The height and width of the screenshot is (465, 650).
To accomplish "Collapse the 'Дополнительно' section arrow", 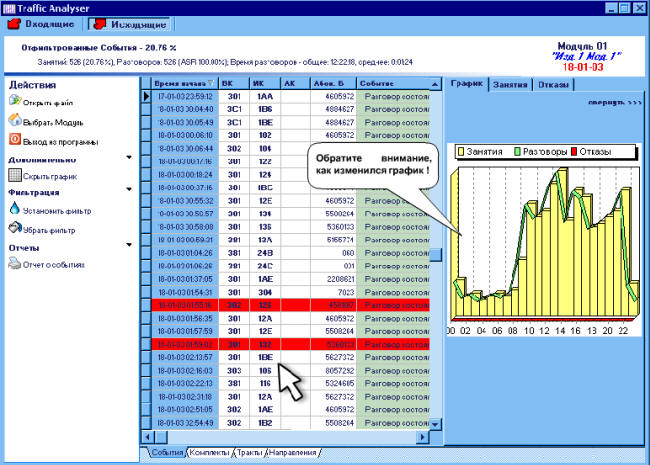I will click(x=129, y=158).
